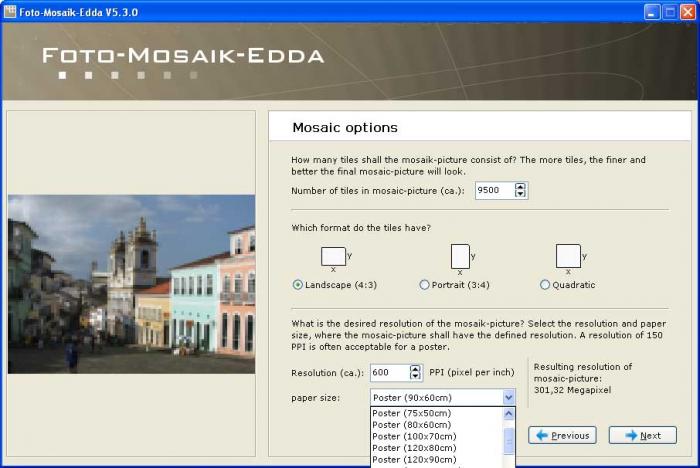Click the number of tiles field showing 9500
The height and width of the screenshot is (468, 700).
(x=495, y=190)
